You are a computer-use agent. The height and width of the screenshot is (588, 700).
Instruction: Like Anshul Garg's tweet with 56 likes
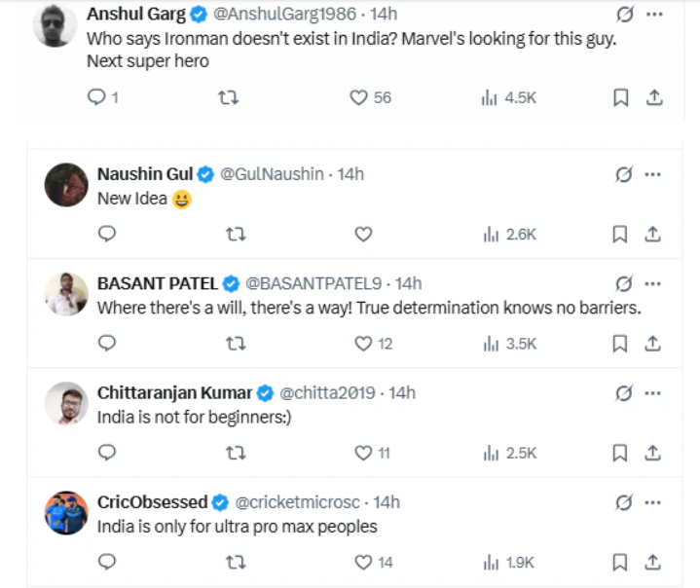[358, 97]
